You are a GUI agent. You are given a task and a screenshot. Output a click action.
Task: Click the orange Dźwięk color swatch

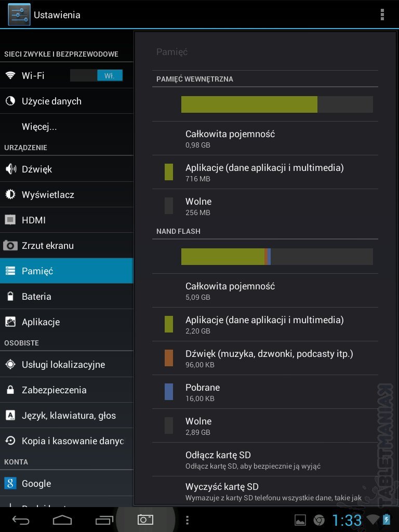coord(169,358)
